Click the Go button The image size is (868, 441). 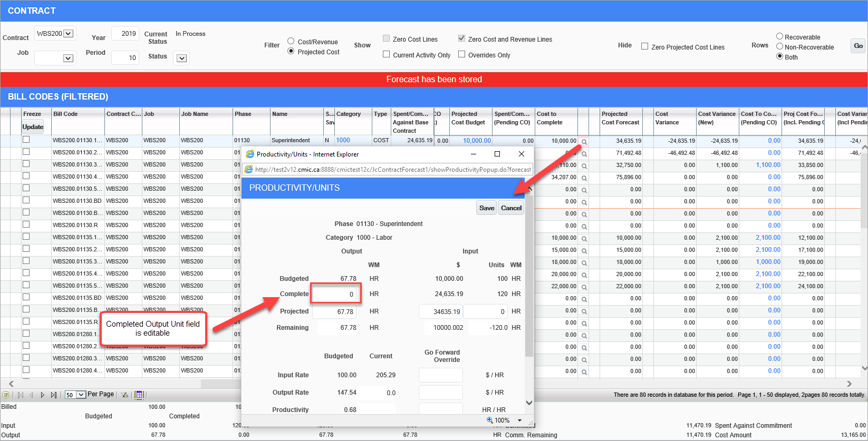click(x=859, y=46)
